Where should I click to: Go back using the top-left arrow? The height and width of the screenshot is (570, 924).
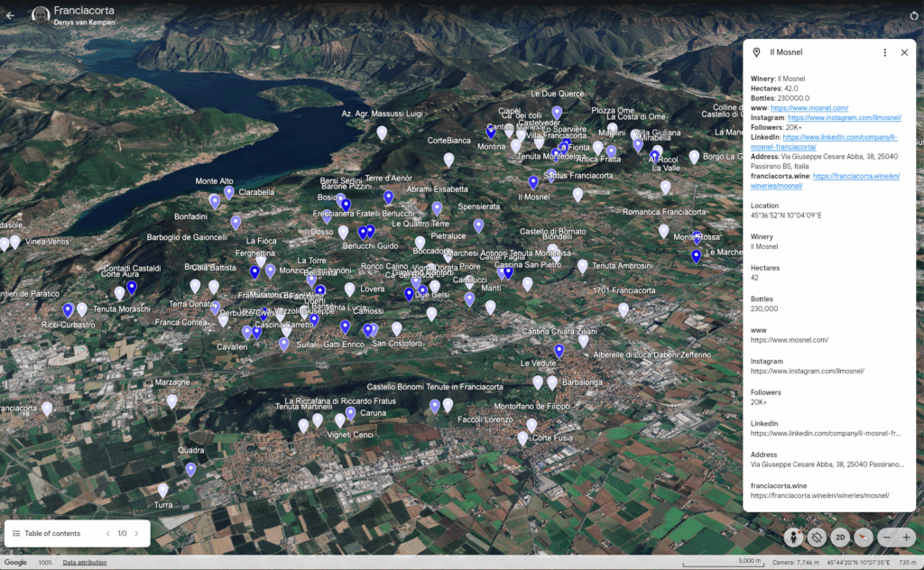coord(10,15)
